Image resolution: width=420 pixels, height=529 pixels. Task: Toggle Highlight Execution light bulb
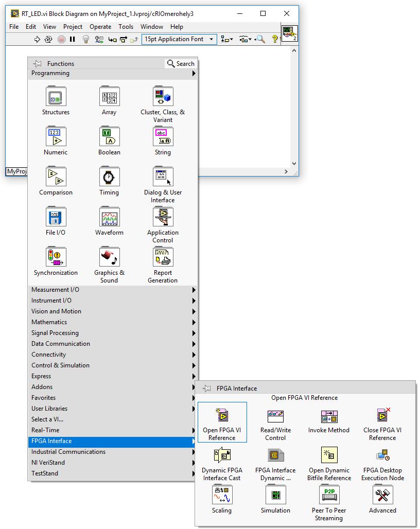(x=86, y=40)
